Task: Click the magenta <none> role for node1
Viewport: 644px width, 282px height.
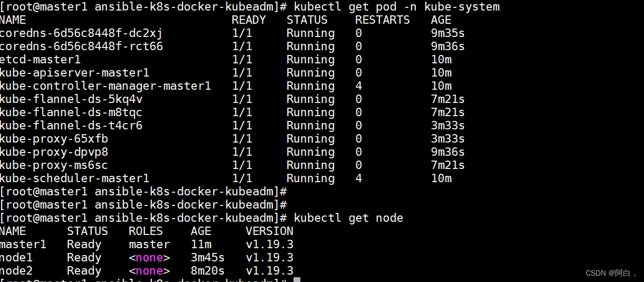Action: point(149,258)
